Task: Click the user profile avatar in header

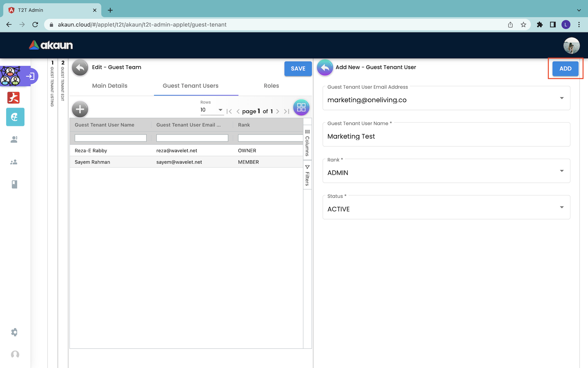Action: 571,45
